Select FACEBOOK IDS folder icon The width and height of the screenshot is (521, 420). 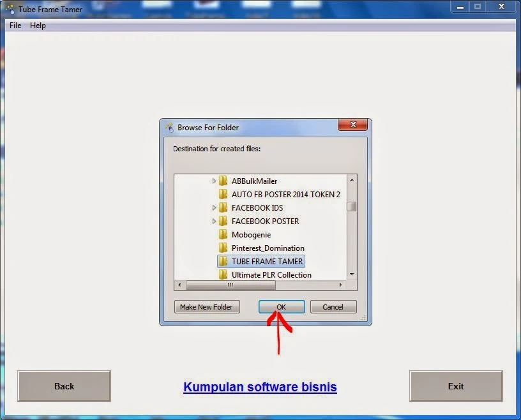[223, 207]
